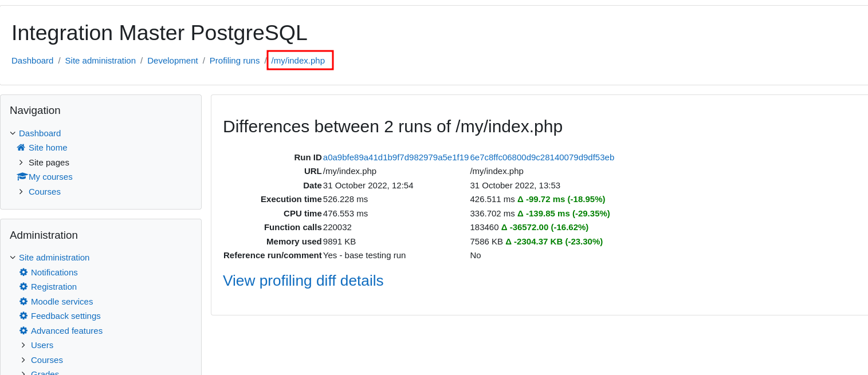Open Courses admin category
Viewport: 868px width, 375px height.
tap(47, 360)
